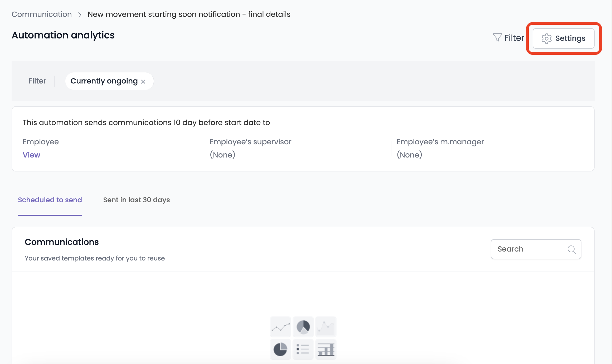This screenshot has width=612, height=364.
Task: Go back to Communication breadcrumb
Action: click(x=42, y=14)
